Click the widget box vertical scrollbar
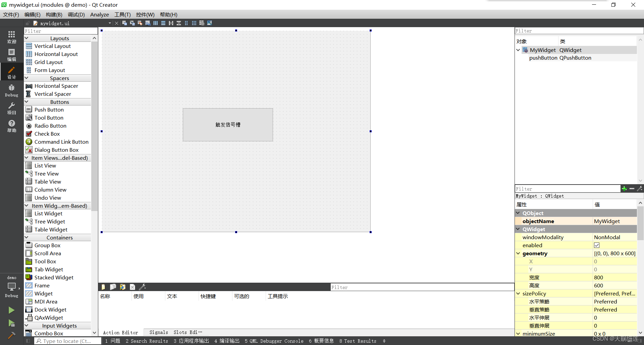The width and height of the screenshot is (644, 345). 94,126
